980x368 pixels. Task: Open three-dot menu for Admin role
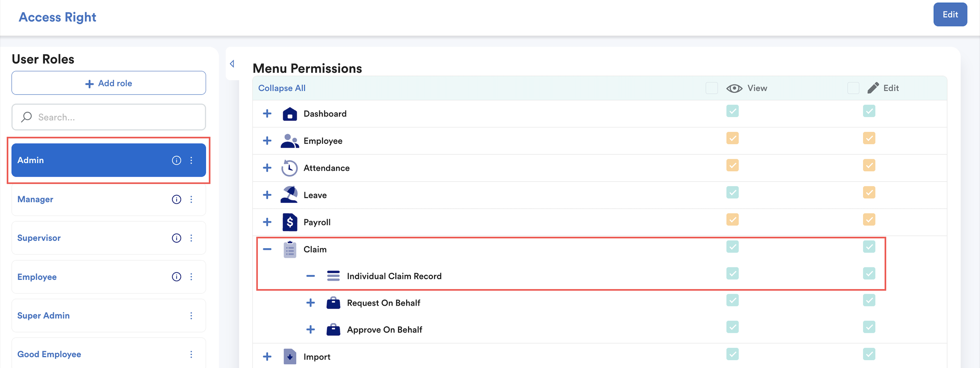click(x=191, y=160)
